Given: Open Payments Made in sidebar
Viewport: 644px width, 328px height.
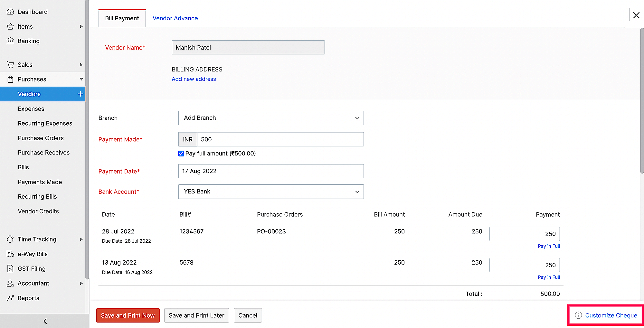Looking at the screenshot, I should click(x=40, y=182).
